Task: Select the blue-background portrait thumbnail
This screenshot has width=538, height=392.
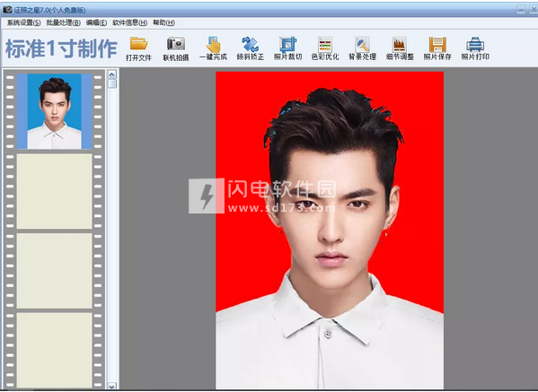Action: [55, 111]
